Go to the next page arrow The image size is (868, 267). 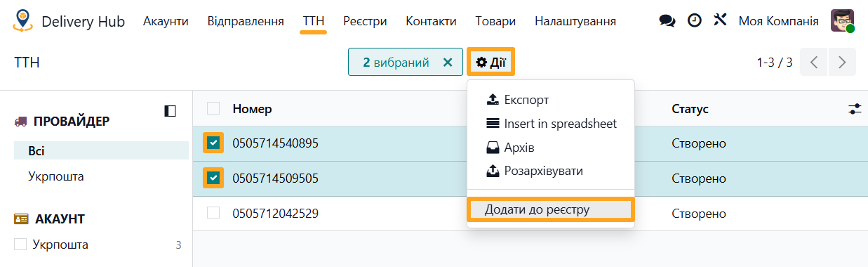pos(842,62)
